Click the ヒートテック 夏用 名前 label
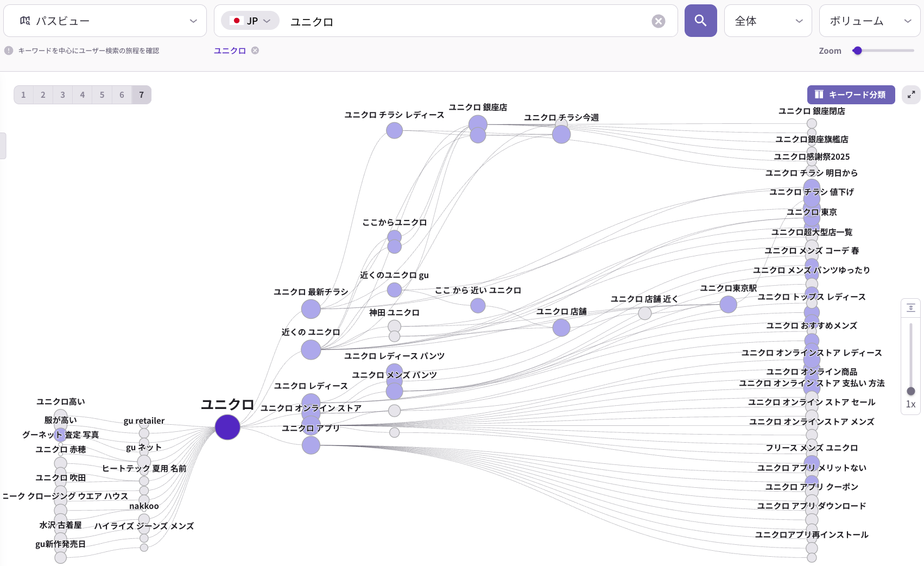Screen dimensions: 924x566 (144, 469)
